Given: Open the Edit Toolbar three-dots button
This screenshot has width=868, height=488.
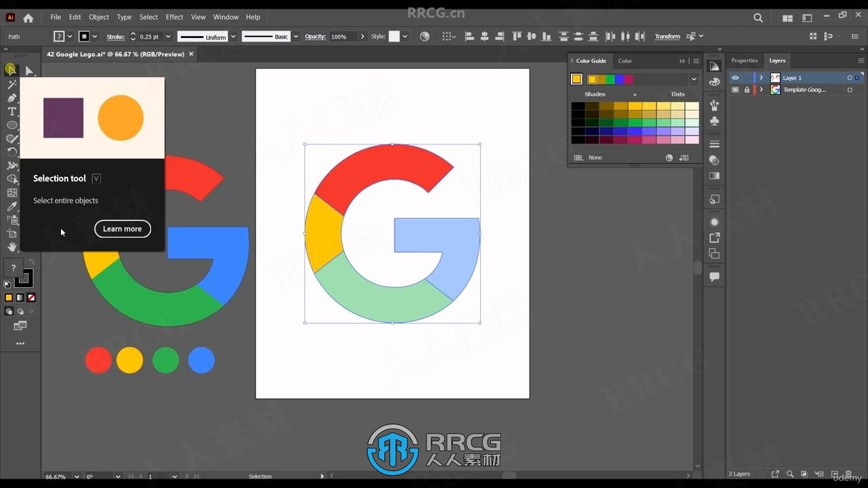Looking at the screenshot, I should pyautogui.click(x=20, y=344).
